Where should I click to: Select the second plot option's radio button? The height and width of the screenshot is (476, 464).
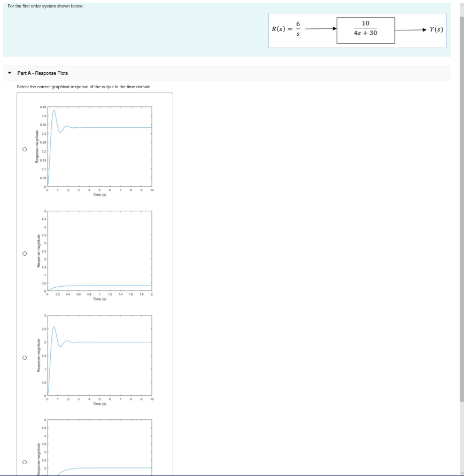pos(25,252)
